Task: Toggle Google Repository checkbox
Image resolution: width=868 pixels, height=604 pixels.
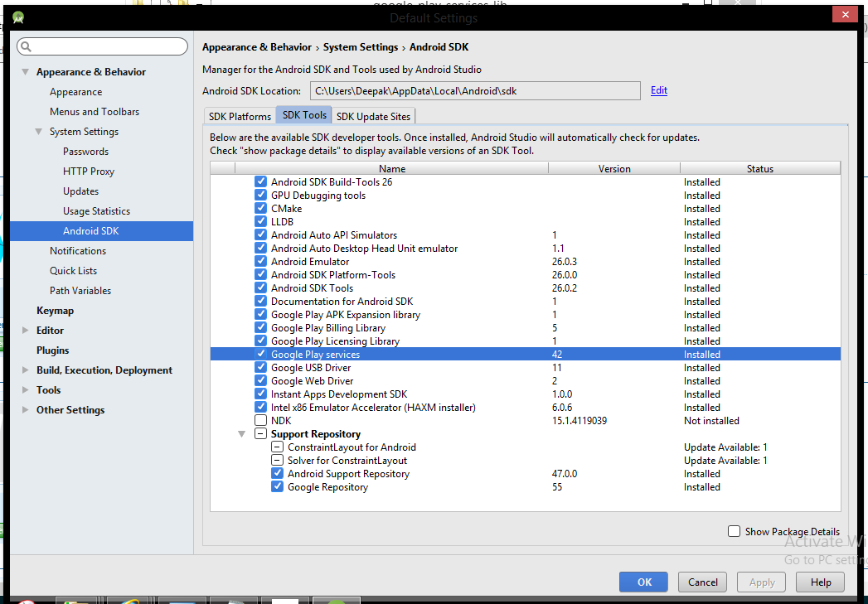Action: [278, 486]
